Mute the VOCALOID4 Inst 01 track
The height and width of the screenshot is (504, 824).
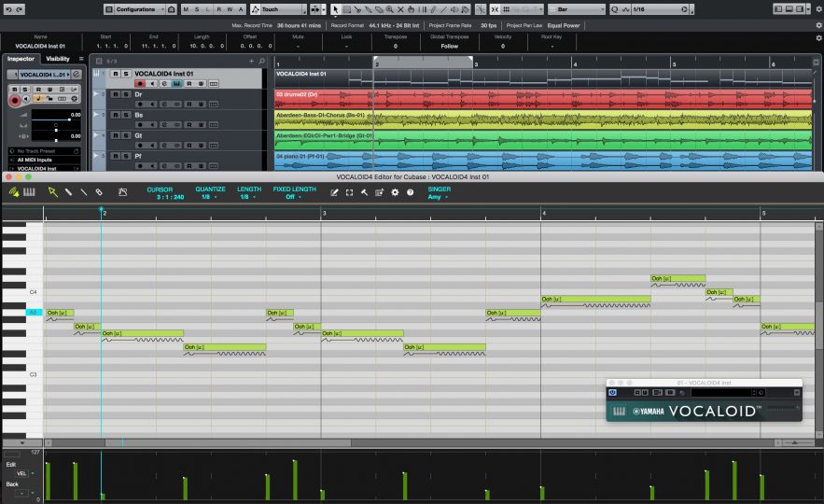point(115,74)
